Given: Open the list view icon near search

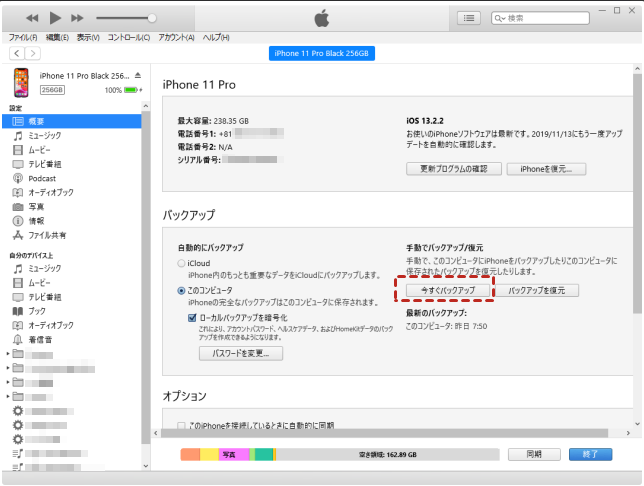Looking at the screenshot, I should click(x=468, y=18).
